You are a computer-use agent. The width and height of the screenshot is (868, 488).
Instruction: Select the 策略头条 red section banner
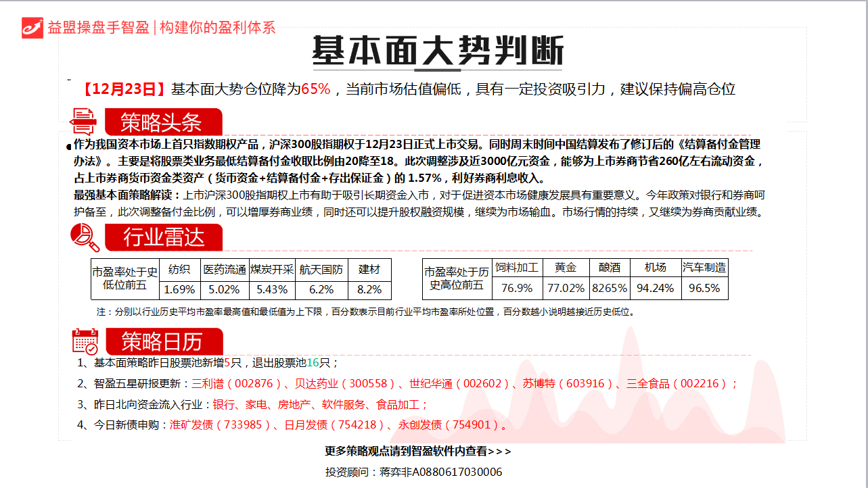coord(162,122)
